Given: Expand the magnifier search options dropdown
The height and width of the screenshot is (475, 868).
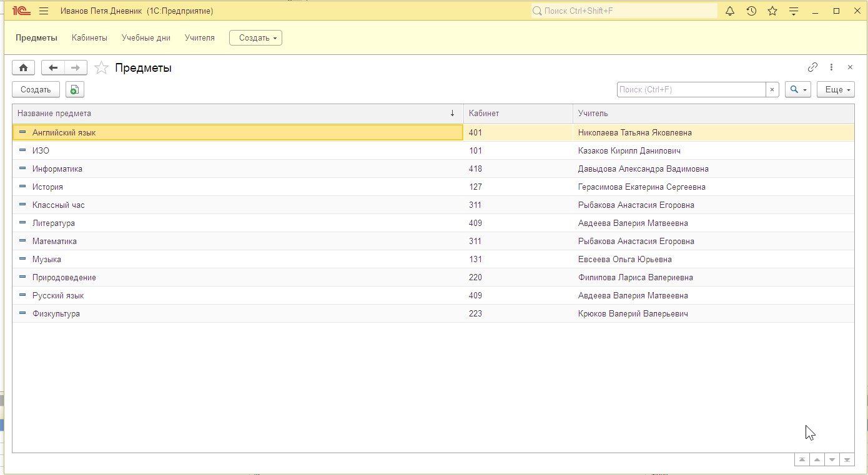Looking at the screenshot, I should pos(798,90).
